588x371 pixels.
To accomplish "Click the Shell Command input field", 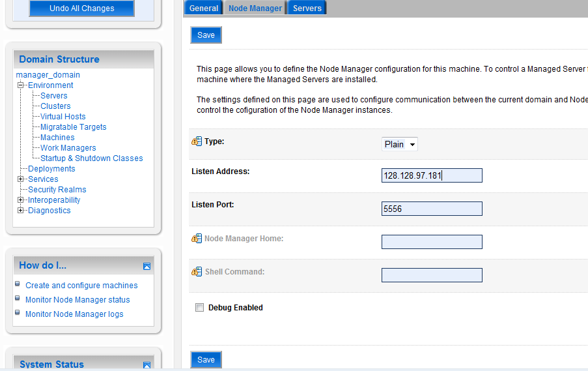I will (432, 275).
